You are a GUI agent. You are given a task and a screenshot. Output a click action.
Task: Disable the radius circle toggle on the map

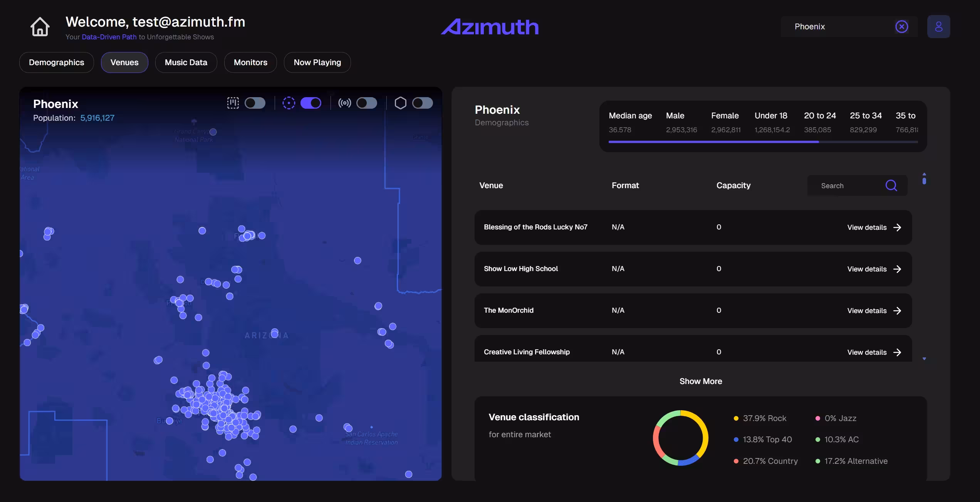click(x=311, y=103)
